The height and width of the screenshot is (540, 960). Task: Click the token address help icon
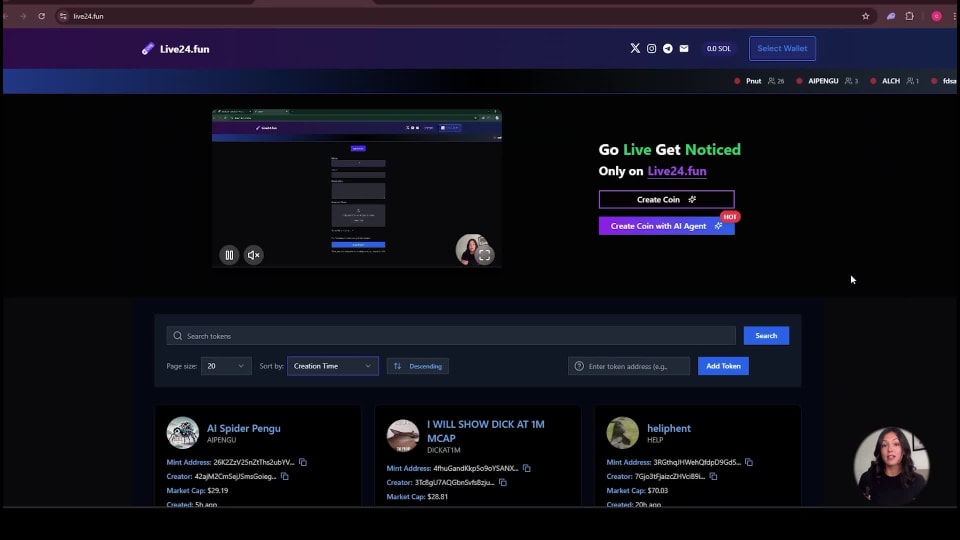click(579, 366)
